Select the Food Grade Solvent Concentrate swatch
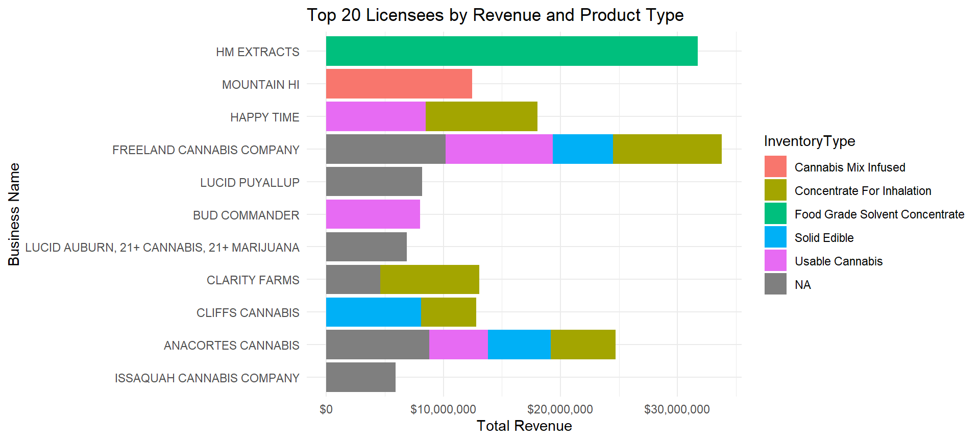The image size is (980, 441). 775,214
